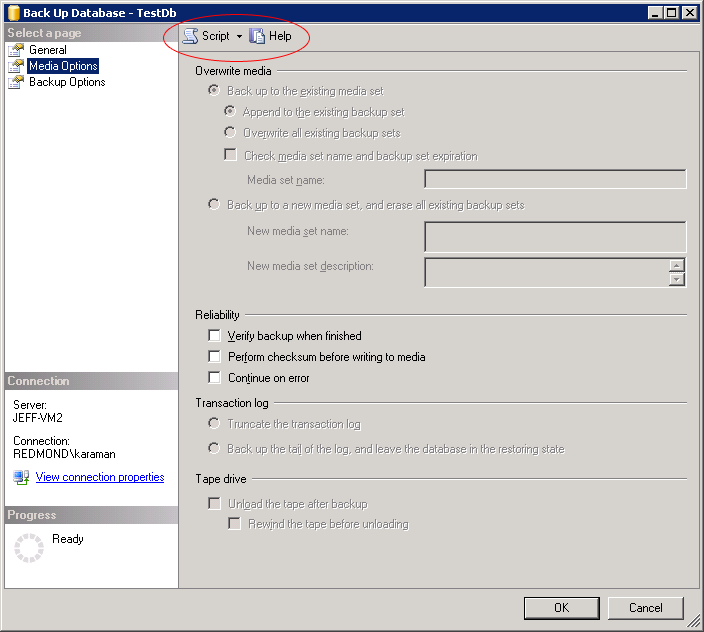The width and height of the screenshot is (704, 632).
Task: Click the database icon in title bar
Action: 13,12
